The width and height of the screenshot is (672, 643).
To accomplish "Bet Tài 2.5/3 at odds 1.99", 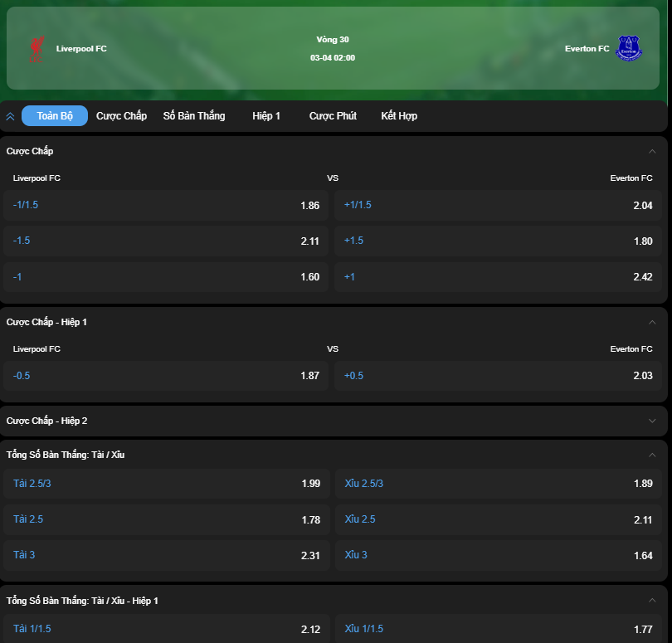I will tap(167, 484).
